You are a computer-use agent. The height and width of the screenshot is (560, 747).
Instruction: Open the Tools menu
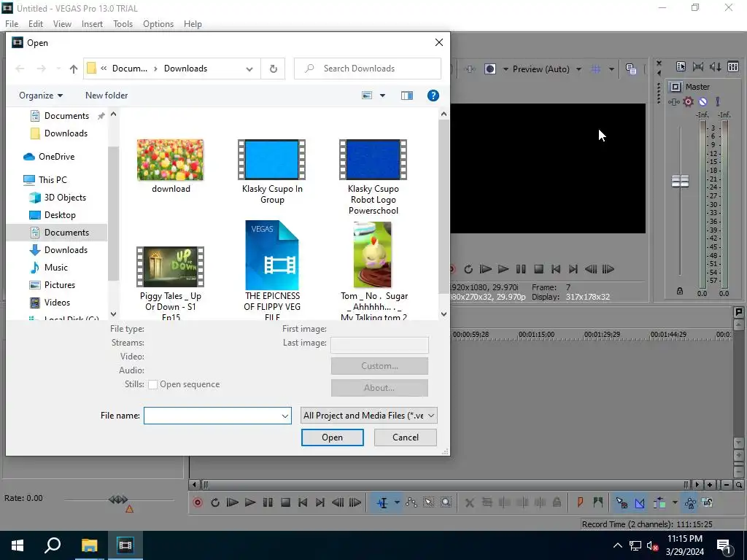pos(123,24)
